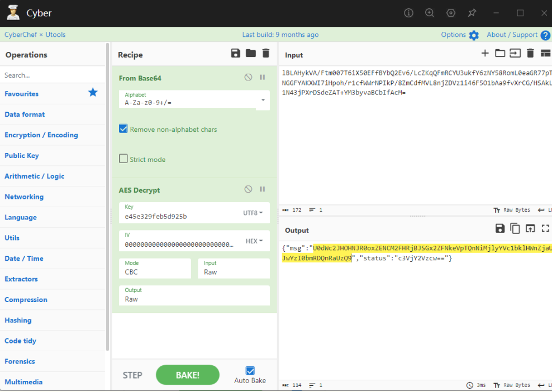Click the 172 character count in Input status bar

pyautogui.click(x=297, y=210)
